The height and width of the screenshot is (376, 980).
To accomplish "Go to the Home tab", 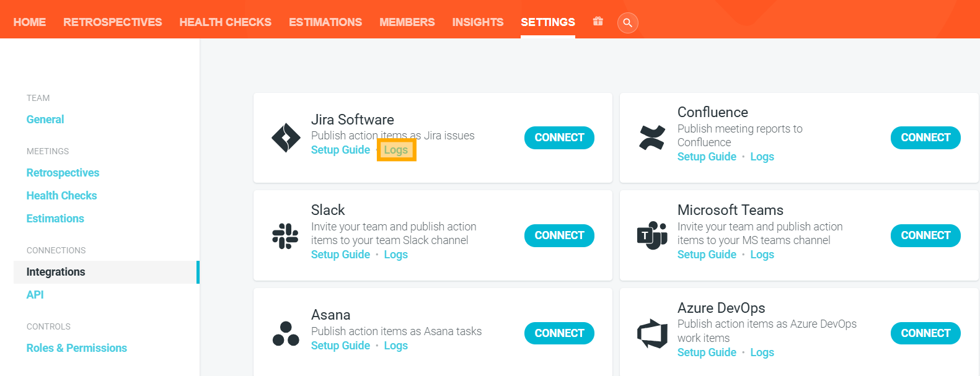I will click(30, 22).
